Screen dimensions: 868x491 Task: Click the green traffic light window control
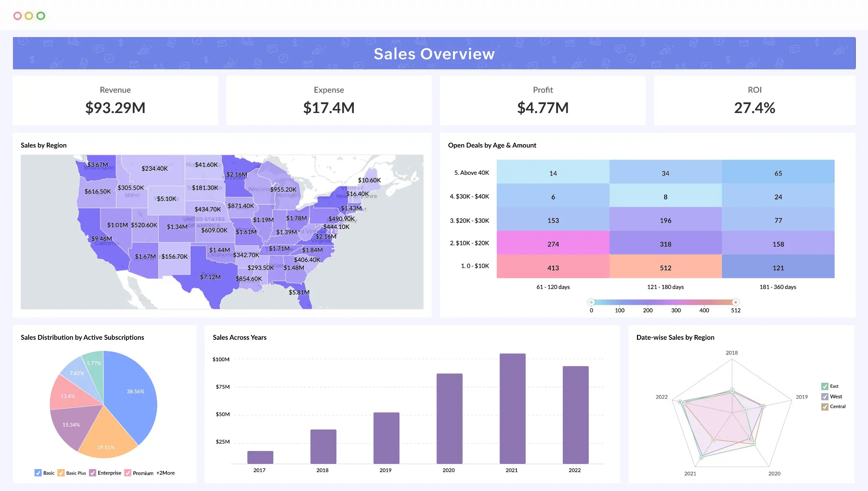point(41,16)
